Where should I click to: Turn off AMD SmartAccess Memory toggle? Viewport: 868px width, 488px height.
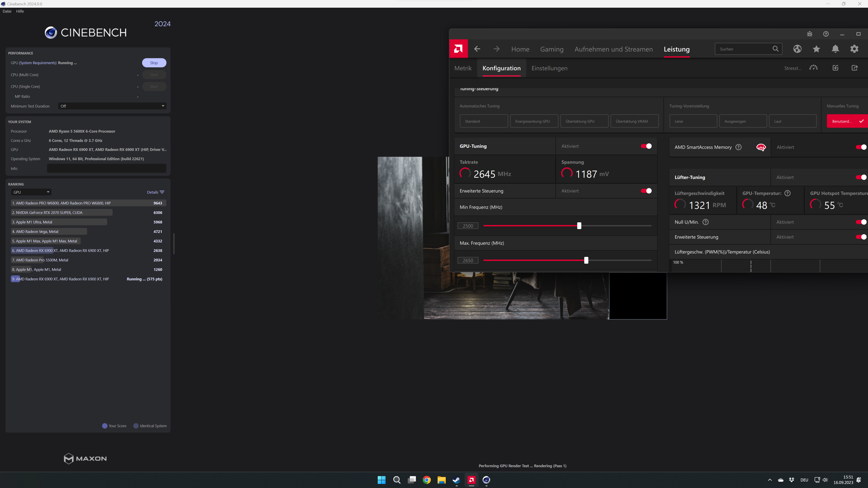point(861,147)
